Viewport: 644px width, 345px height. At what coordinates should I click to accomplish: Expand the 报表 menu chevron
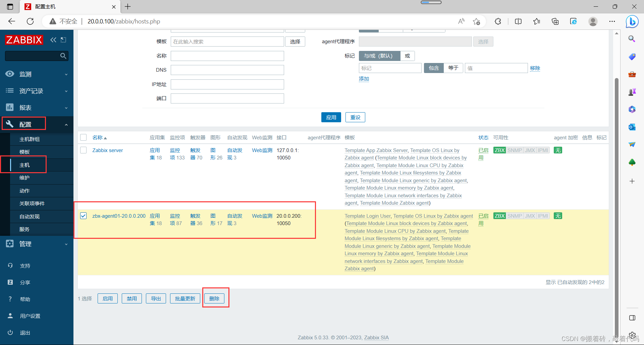coord(66,108)
